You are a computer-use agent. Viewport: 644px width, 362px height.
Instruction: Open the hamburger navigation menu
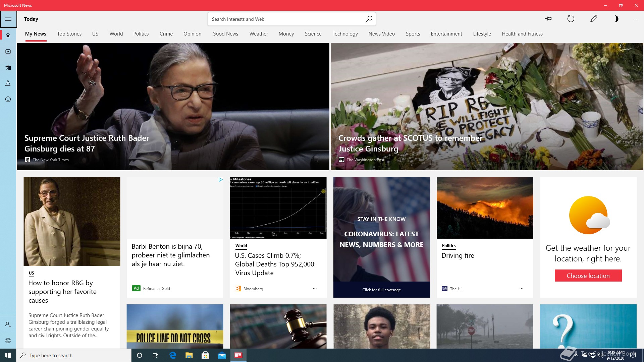click(8, 19)
